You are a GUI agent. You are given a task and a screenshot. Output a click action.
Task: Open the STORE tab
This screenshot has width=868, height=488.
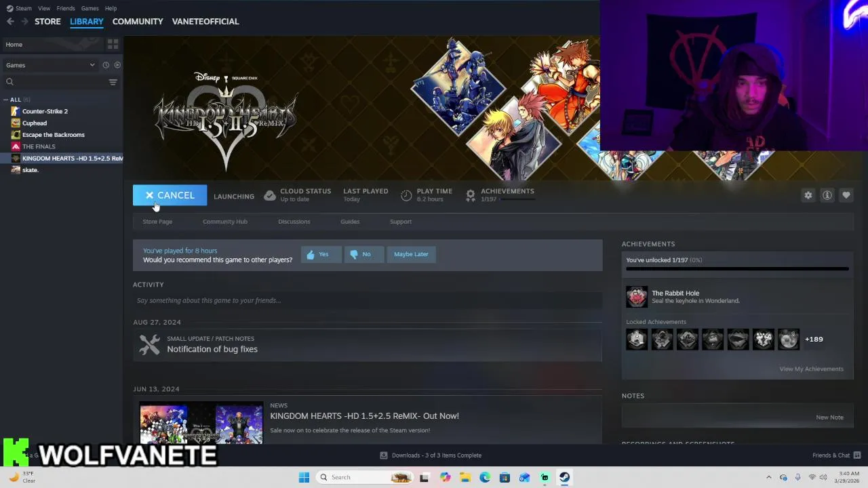point(47,22)
